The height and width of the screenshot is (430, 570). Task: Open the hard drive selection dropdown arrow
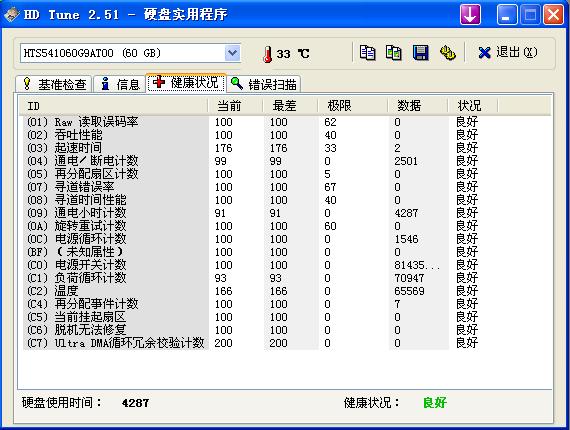point(232,53)
